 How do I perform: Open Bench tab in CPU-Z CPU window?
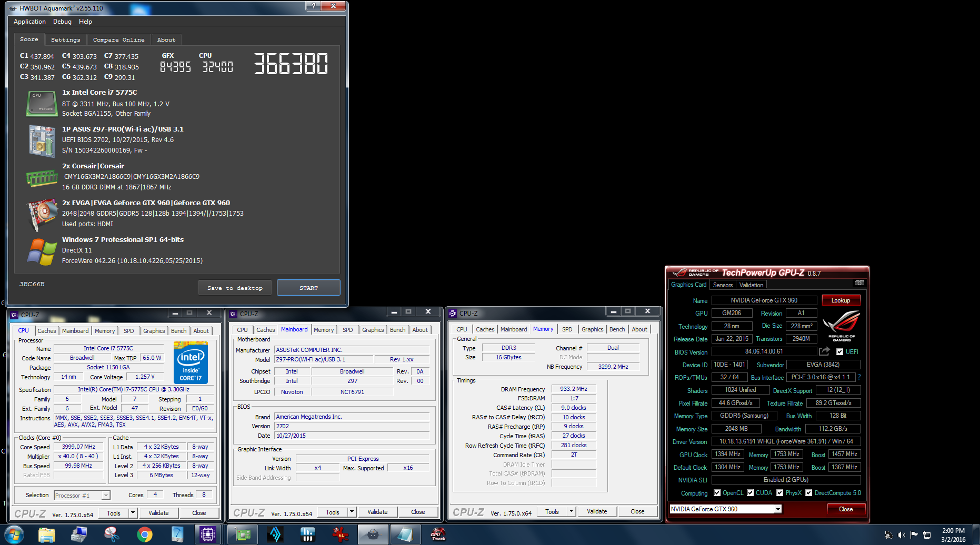(178, 331)
